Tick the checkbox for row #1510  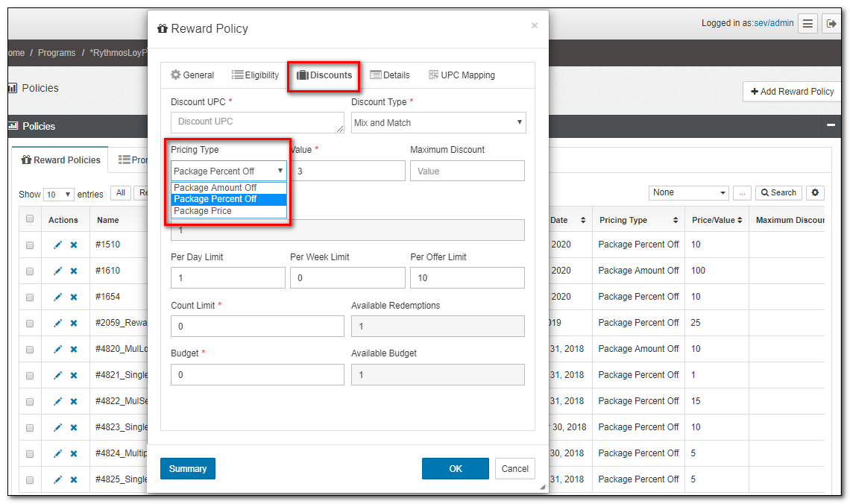30,245
